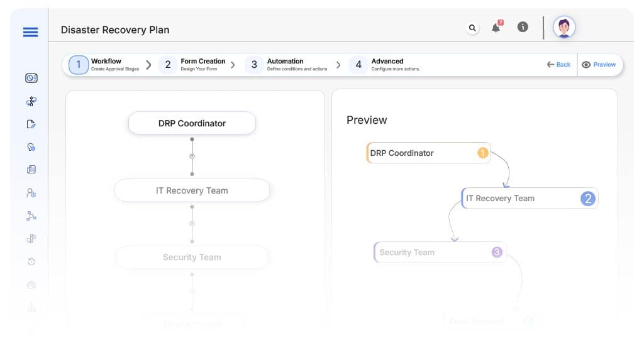This screenshot has height=362, width=644.
Task: Click the connector node below DRP Coordinator
Action: point(192,156)
